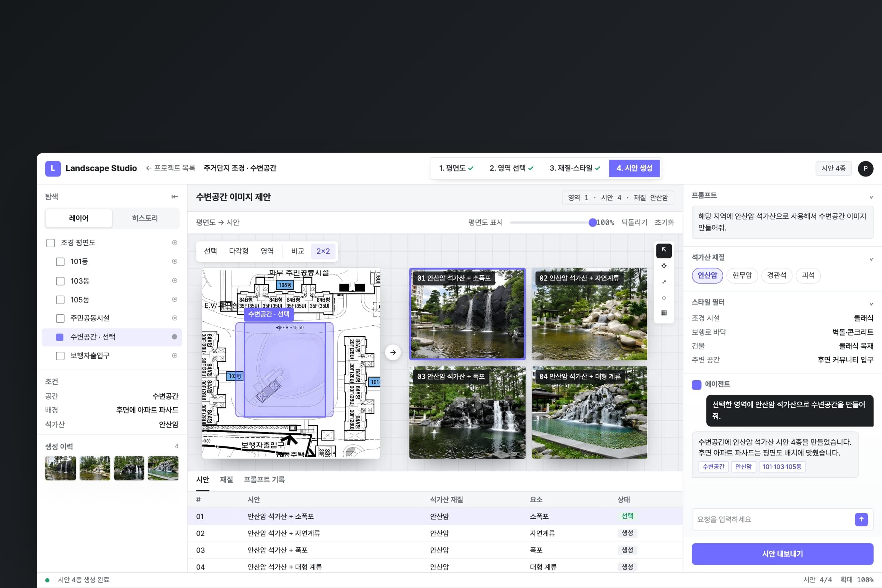Viewport: 882px width, 588px height.
Task: Select the arrow pointer tool in canvas toolbar
Action: point(664,250)
